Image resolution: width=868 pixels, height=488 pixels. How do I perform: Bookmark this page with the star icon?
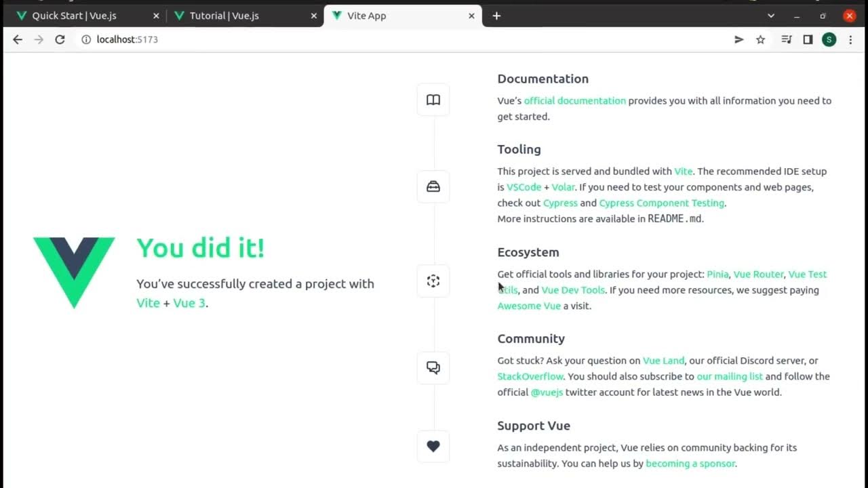(761, 40)
